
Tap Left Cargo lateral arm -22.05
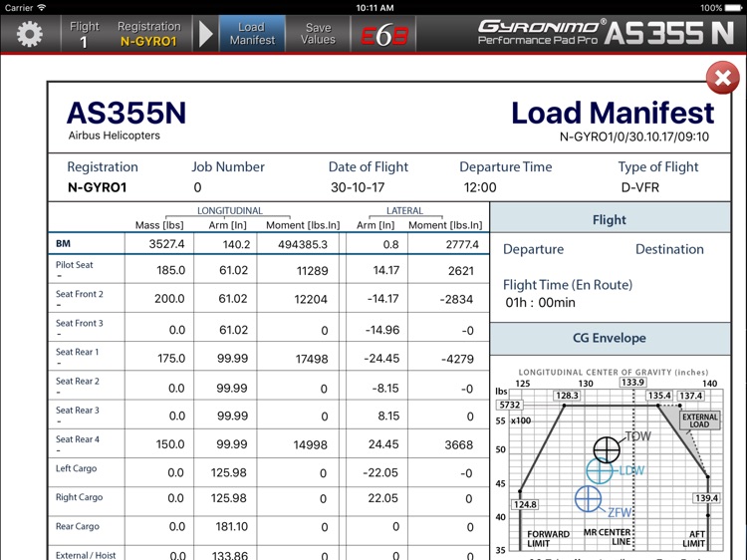point(380,472)
